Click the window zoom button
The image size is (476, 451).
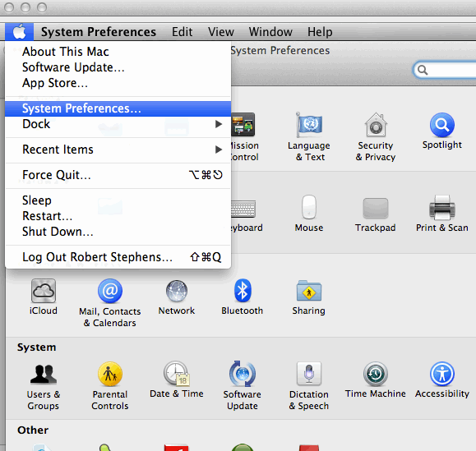[42, 7]
